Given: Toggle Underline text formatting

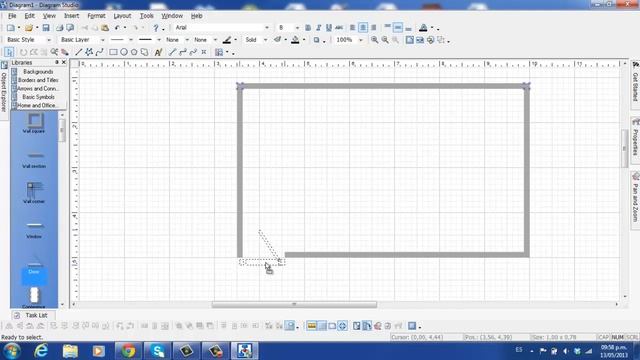Looking at the screenshot, I should [329, 28].
